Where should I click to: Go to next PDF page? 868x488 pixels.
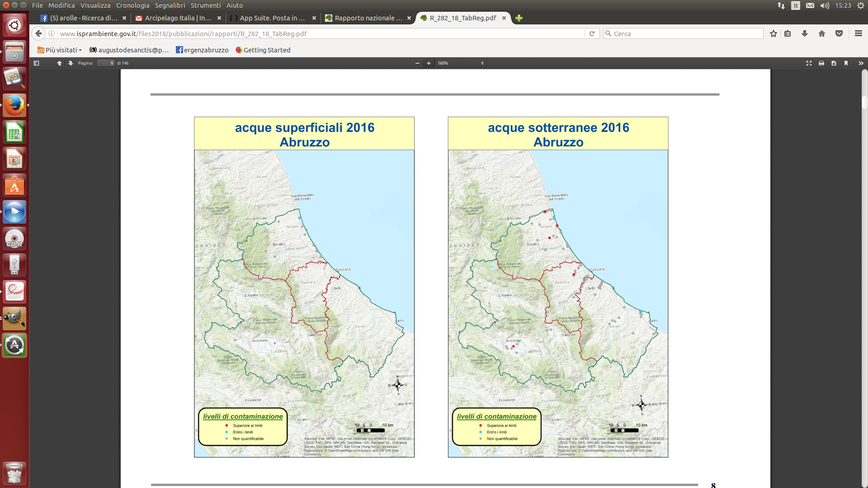point(71,63)
